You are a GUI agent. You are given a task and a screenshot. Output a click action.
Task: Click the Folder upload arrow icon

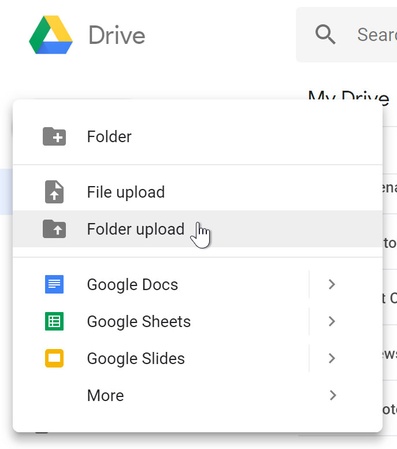tap(54, 229)
